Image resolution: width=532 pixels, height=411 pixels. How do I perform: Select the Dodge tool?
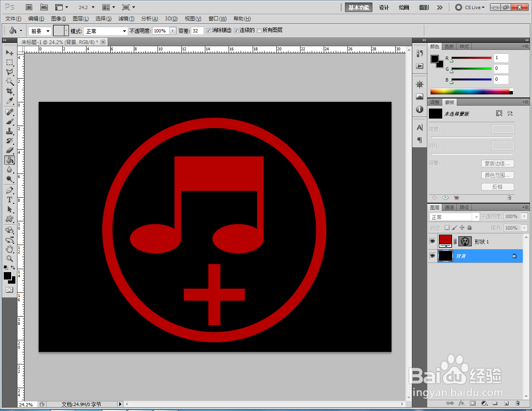coord(10,179)
